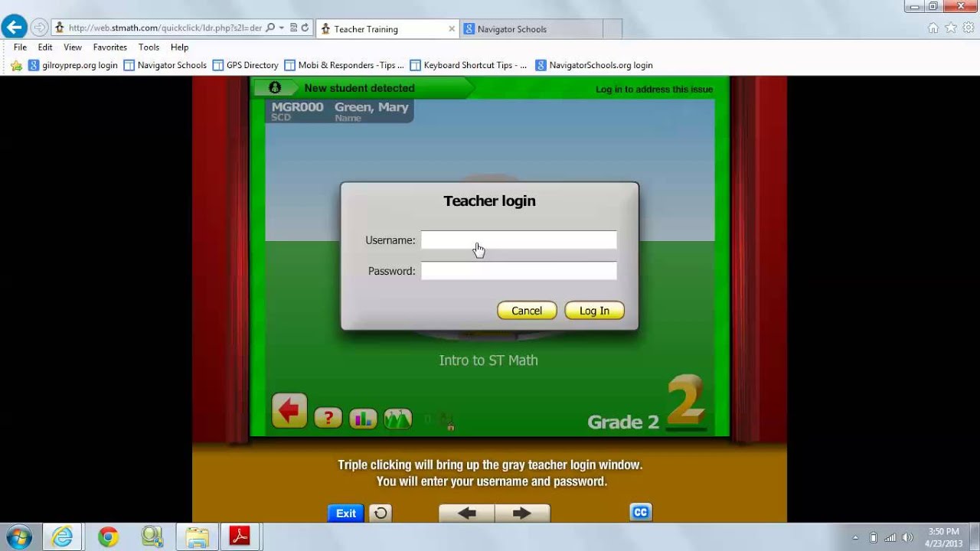The image size is (980, 551).
Task: Open Mobi & Responders Tips bookmark
Action: [344, 65]
